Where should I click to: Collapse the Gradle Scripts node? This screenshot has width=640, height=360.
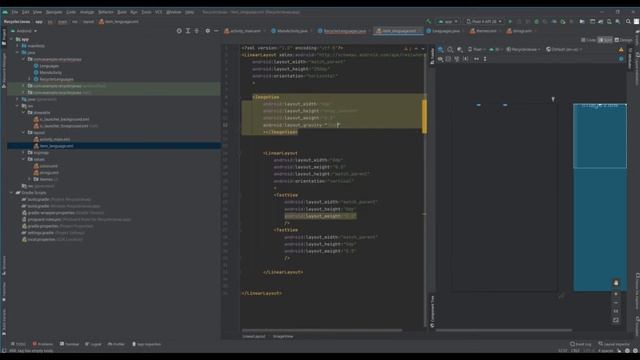click(11, 192)
